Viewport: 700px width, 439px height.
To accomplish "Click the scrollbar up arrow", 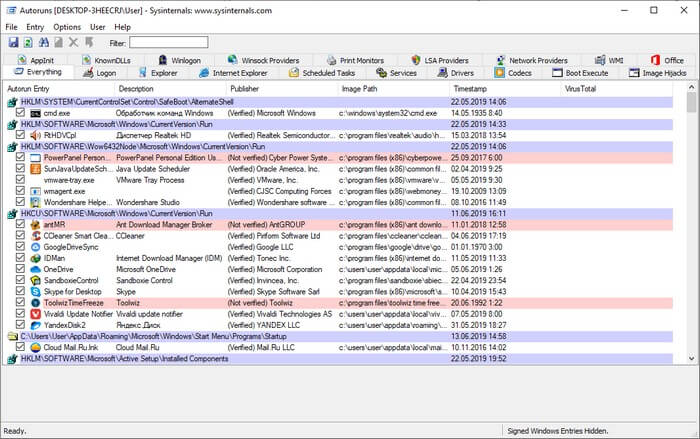I will 692,88.
